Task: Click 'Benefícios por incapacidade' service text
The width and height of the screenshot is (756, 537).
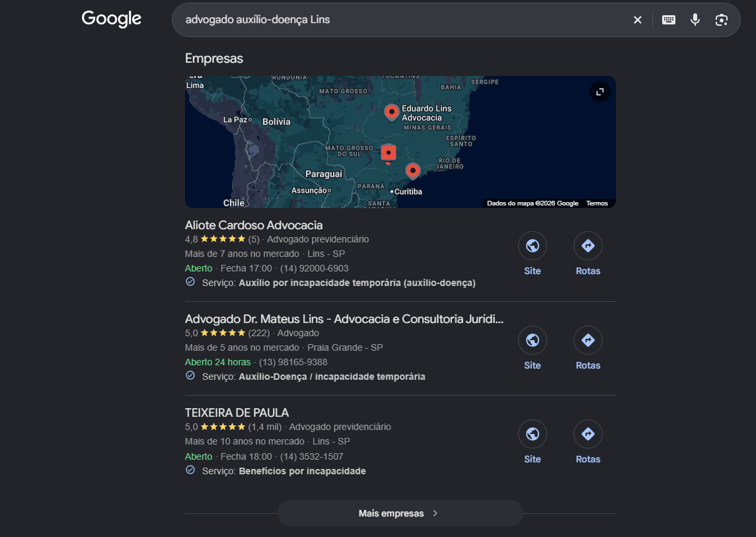Action: pyautogui.click(x=302, y=472)
